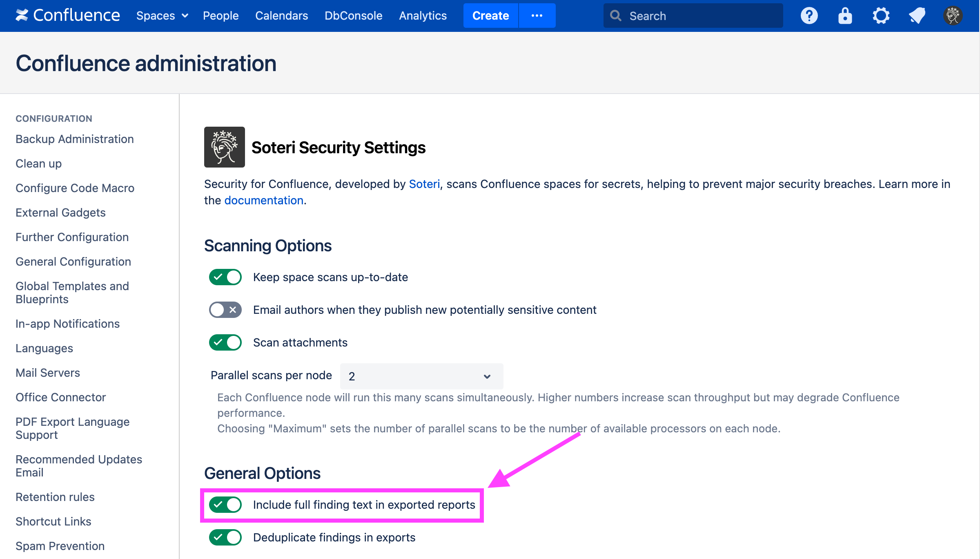This screenshot has height=559, width=980.
Task: Click the lock icon in header
Action: coord(845,16)
